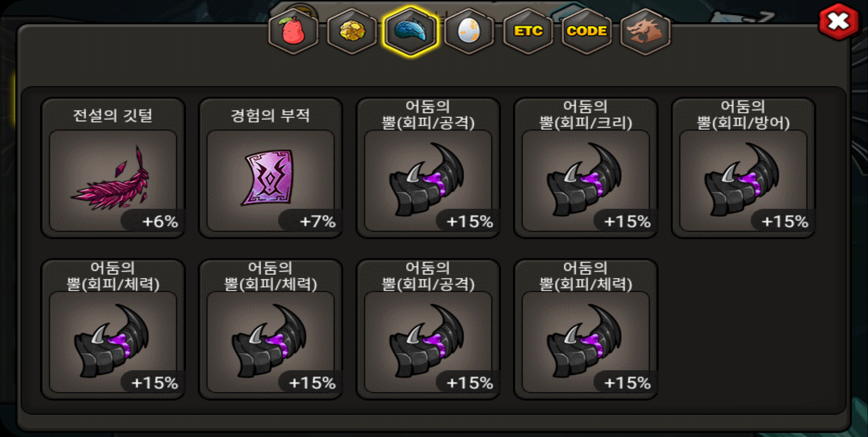Choose the 경험의 부적 purple talisman
868x437 pixels.
[270, 168]
